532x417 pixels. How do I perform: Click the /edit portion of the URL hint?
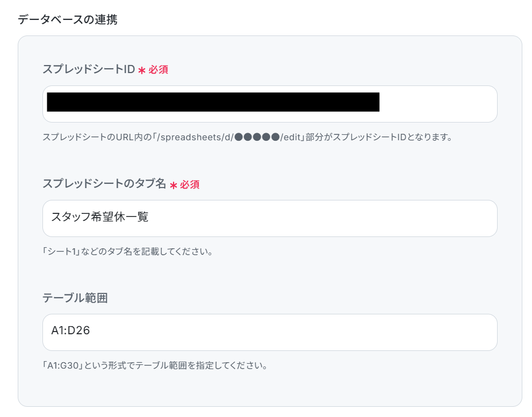click(x=291, y=137)
